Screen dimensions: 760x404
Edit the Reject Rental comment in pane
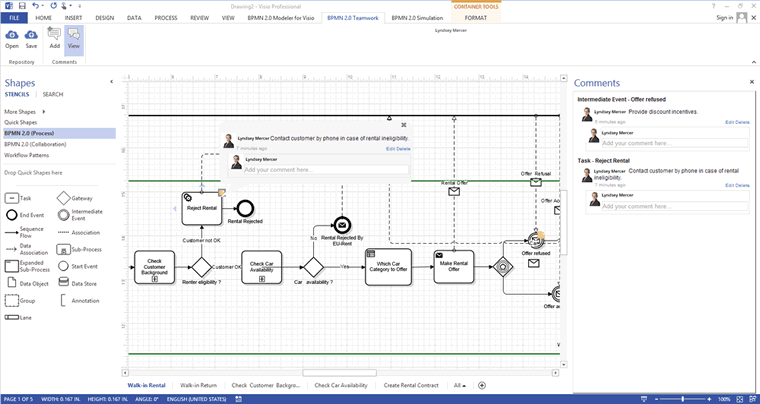click(x=730, y=186)
